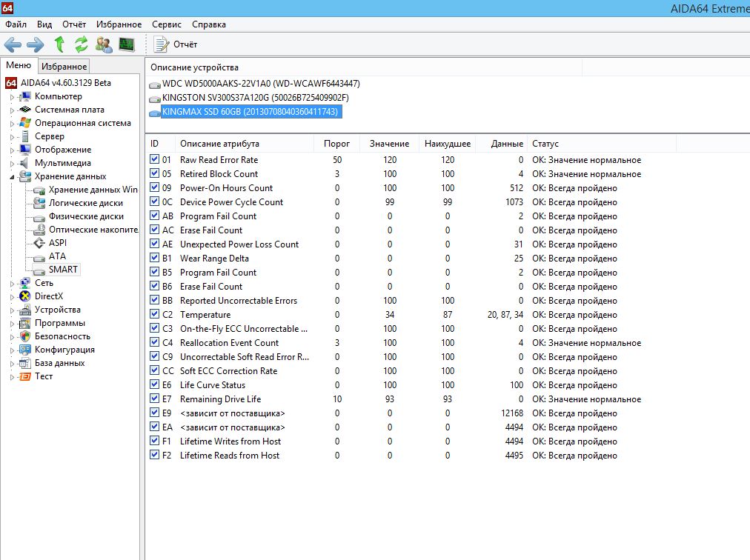Expand the Тест tree node
Image resolution: width=750 pixels, height=560 pixels.
[12, 377]
